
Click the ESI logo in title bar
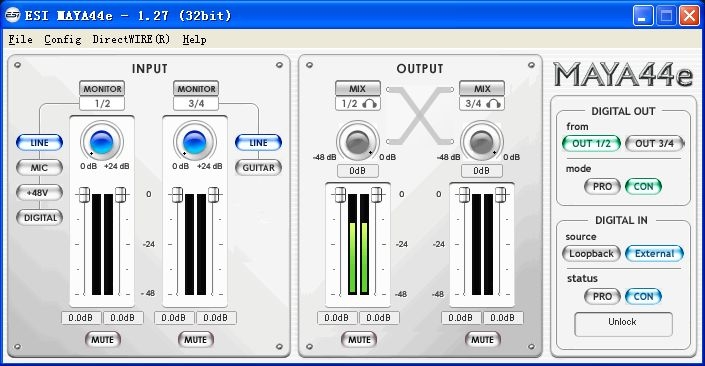(12, 15)
